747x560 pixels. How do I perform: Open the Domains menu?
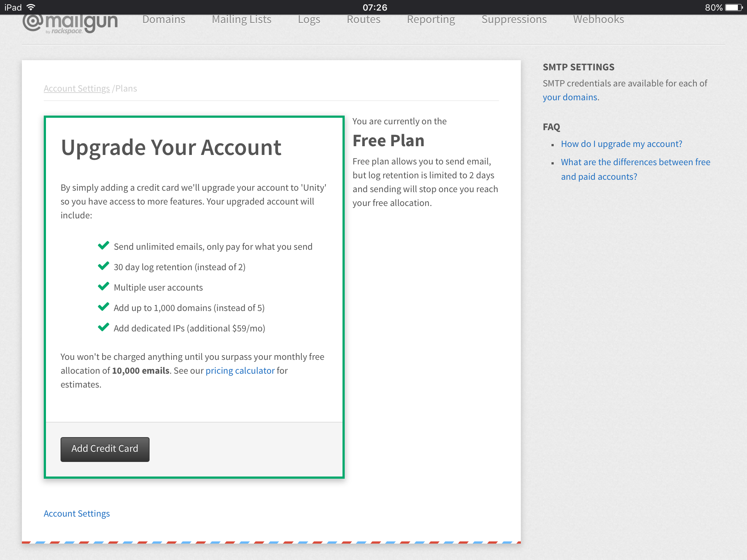164,20
